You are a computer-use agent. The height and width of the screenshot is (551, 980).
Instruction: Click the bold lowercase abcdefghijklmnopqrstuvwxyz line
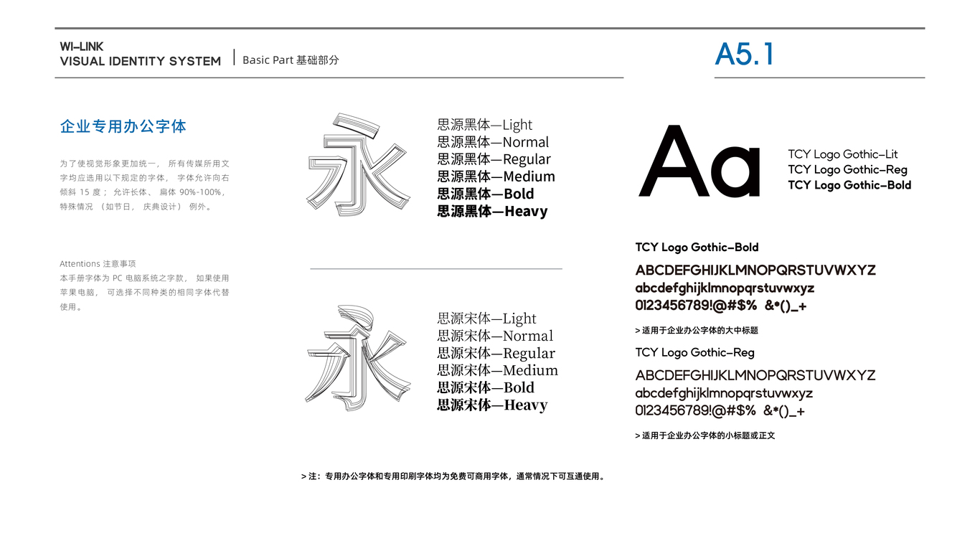pos(725,288)
